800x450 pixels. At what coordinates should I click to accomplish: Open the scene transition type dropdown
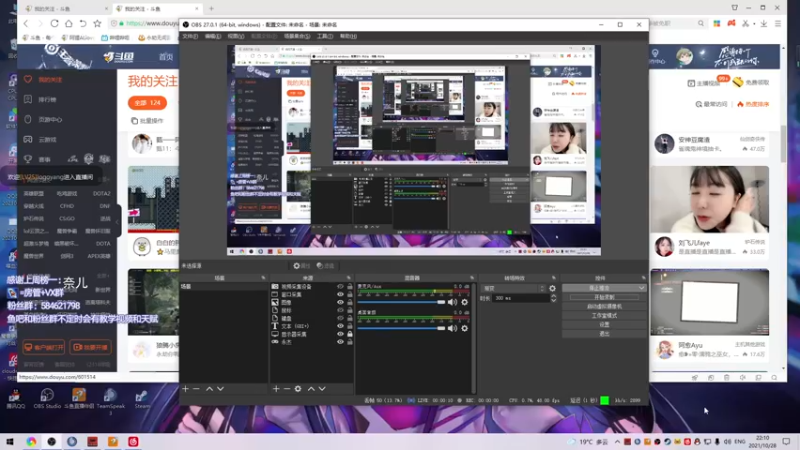pos(513,288)
